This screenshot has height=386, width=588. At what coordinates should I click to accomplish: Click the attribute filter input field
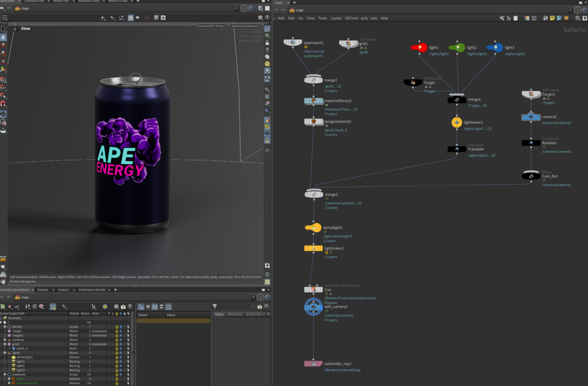233,306
